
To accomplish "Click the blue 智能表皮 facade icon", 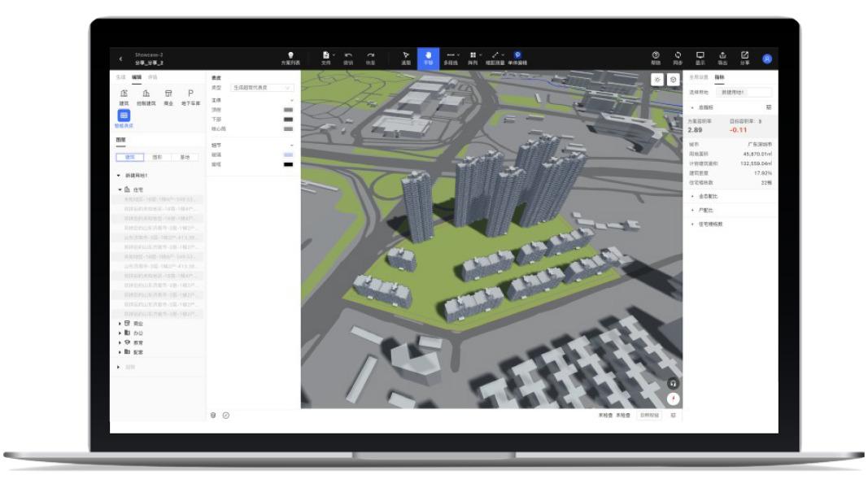I will coord(124,115).
